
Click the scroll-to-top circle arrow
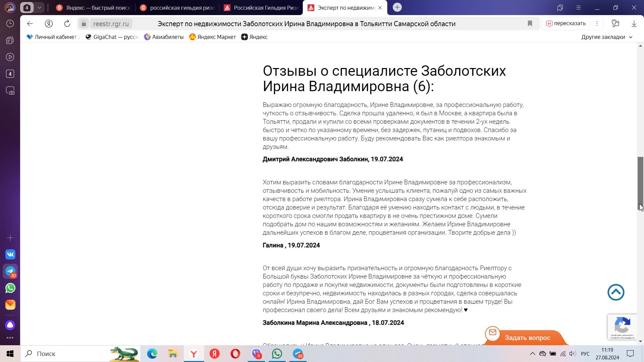point(616,292)
